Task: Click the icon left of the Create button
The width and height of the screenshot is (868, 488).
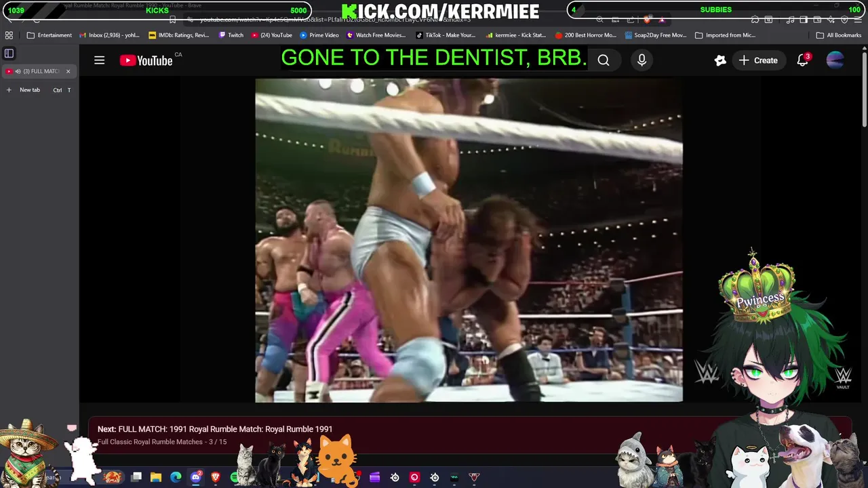Action: click(720, 60)
